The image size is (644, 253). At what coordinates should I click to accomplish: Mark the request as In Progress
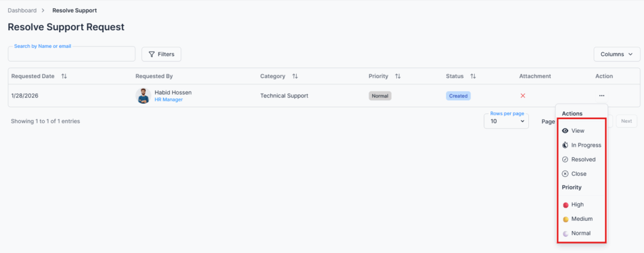(586, 145)
